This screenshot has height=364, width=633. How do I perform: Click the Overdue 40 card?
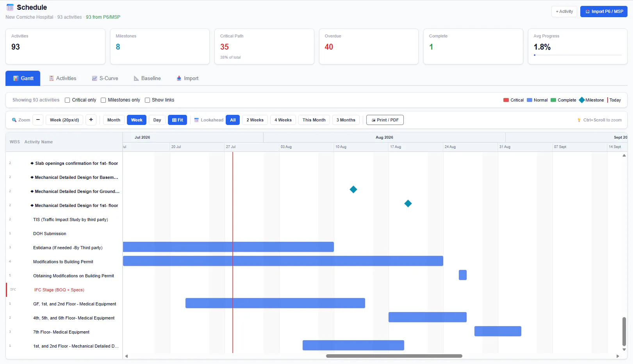coord(369,46)
